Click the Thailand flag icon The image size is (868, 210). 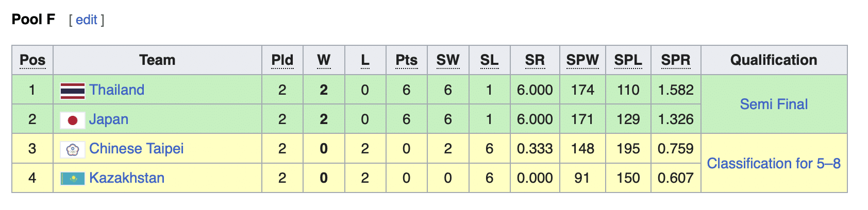[x=72, y=91]
